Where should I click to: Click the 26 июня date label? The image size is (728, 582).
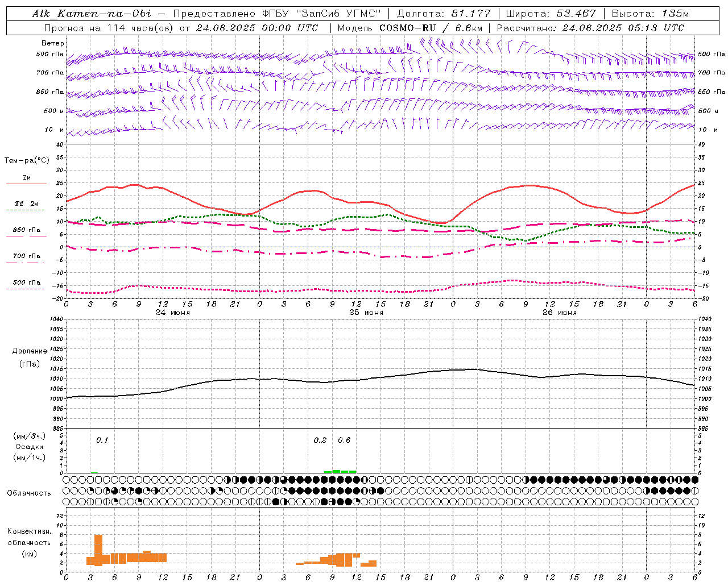[x=560, y=313]
